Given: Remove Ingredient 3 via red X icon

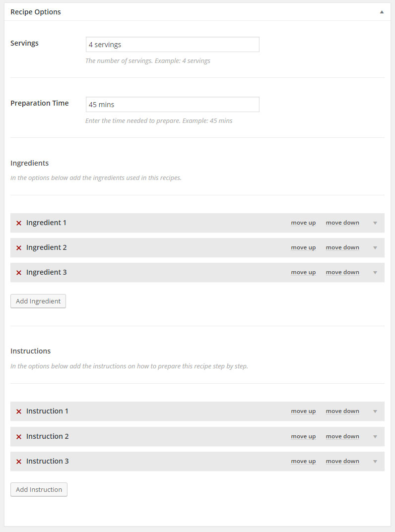Looking at the screenshot, I should click(19, 273).
